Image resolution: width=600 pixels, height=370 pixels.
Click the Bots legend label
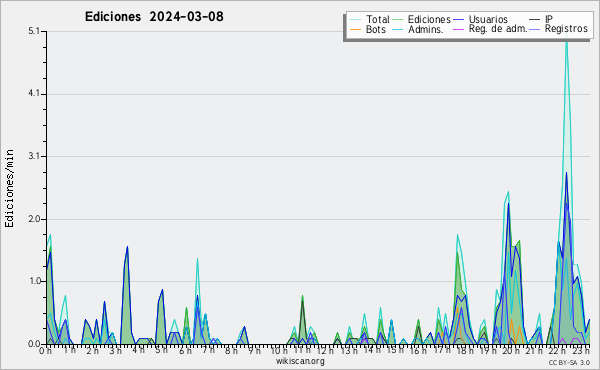[x=375, y=29]
